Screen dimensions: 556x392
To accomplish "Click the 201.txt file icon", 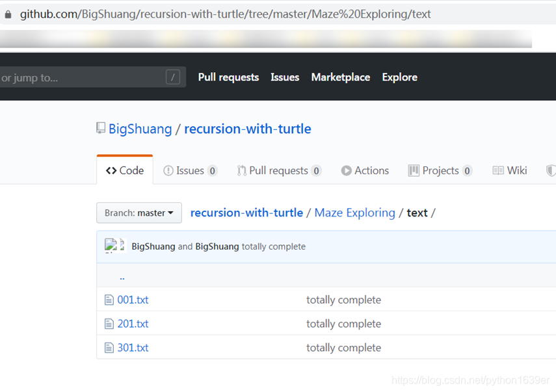I will click(109, 324).
